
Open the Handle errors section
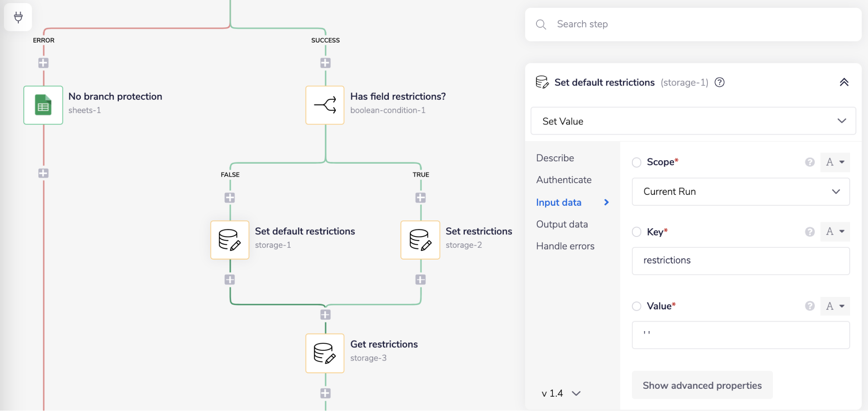pos(565,246)
